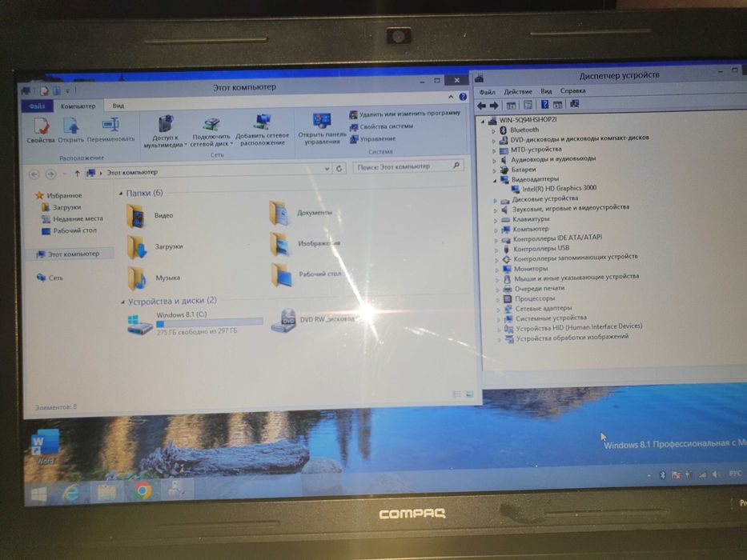747x560 pixels.
Task: Switch to the Компьютер ribbon tab
Action: click(78, 106)
